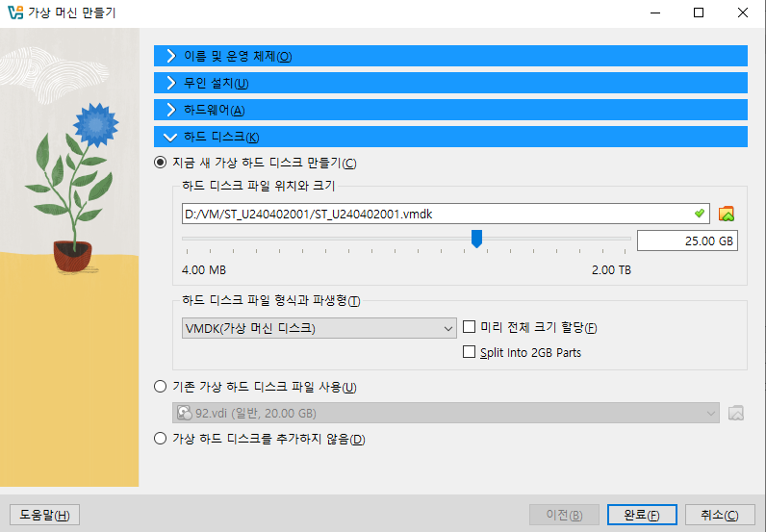Collapse the '하드 디스크' section
Image resolution: width=766 pixels, height=532 pixels.
[x=450, y=137]
